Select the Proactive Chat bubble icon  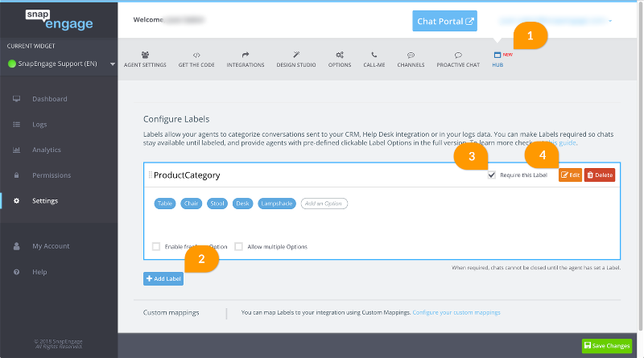pyautogui.click(x=458, y=55)
